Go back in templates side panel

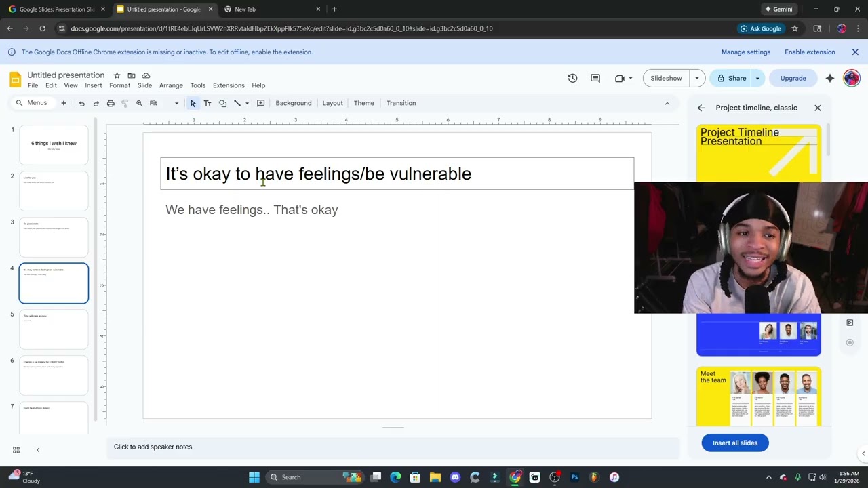[x=701, y=108]
